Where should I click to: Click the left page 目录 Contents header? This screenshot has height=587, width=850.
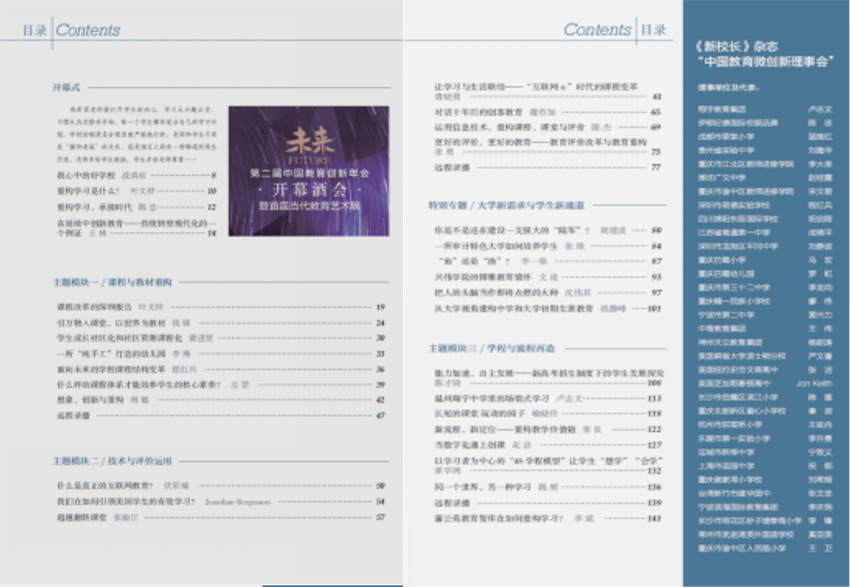pyautogui.click(x=71, y=30)
